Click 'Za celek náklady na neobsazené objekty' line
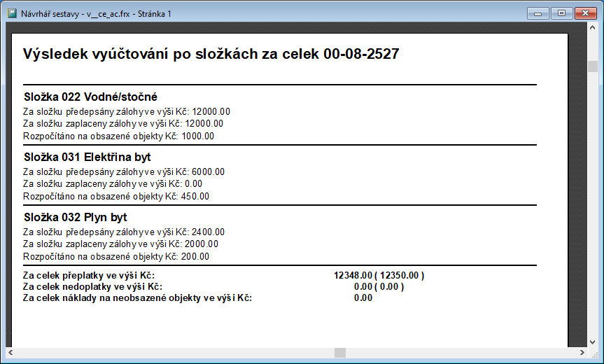This screenshot has width=604, height=364. [x=137, y=297]
